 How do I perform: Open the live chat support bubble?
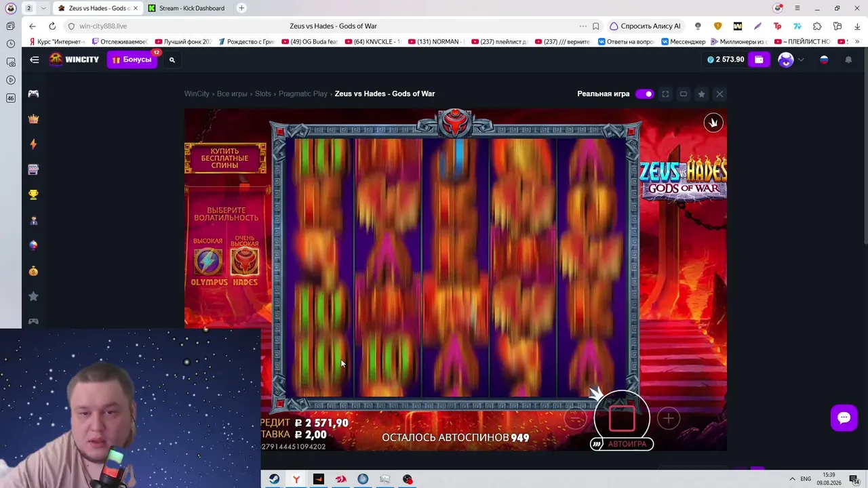point(844,418)
